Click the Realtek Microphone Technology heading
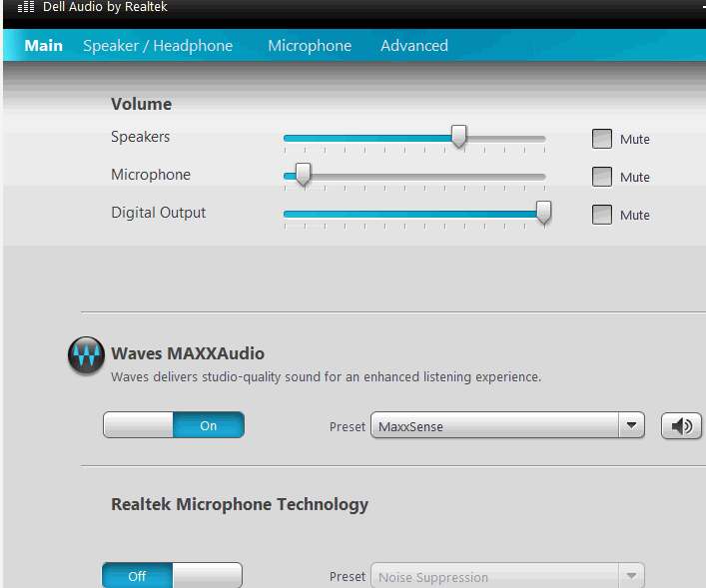This screenshot has width=706, height=588. (240, 505)
